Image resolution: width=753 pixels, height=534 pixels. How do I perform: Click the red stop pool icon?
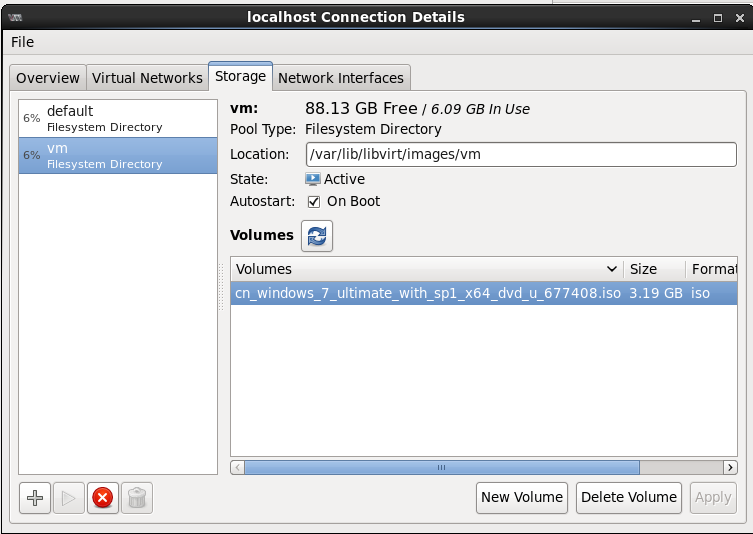pos(102,498)
